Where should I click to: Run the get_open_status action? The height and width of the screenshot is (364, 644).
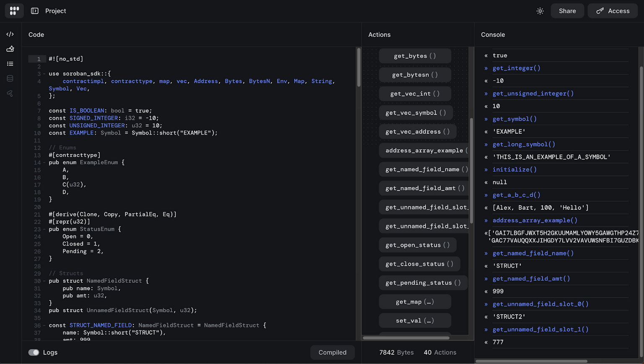click(x=417, y=245)
